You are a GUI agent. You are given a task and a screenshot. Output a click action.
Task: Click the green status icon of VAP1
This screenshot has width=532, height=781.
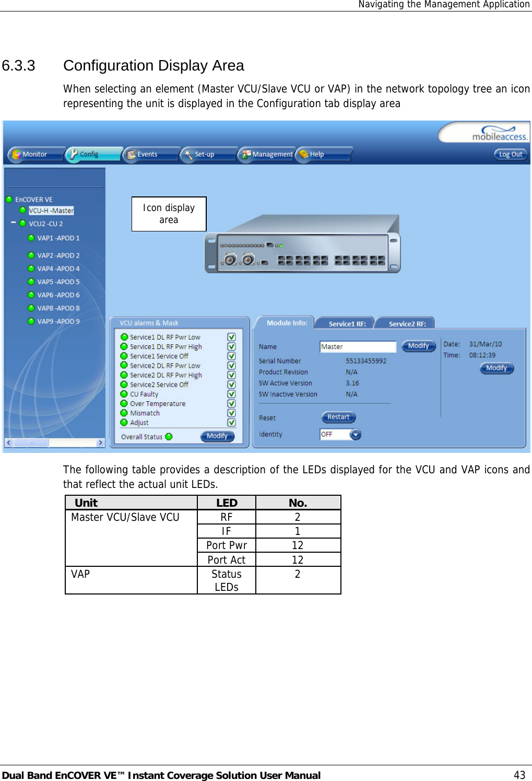[x=31, y=238]
